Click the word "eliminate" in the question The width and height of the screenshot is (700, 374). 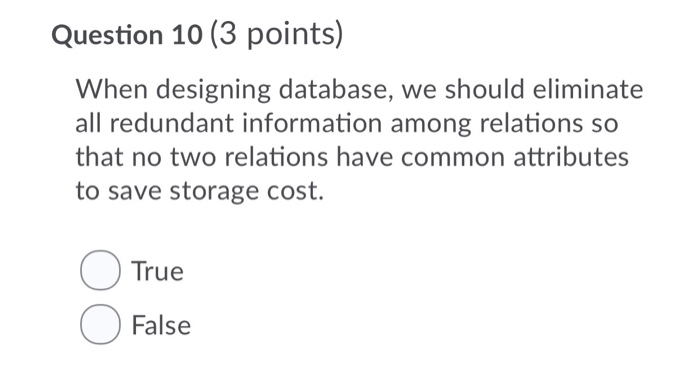click(x=588, y=89)
